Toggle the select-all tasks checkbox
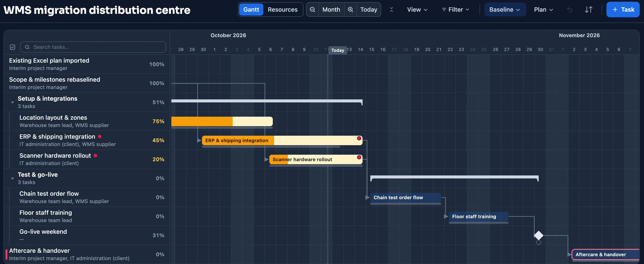The width and height of the screenshot is (644, 264). [x=13, y=47]
